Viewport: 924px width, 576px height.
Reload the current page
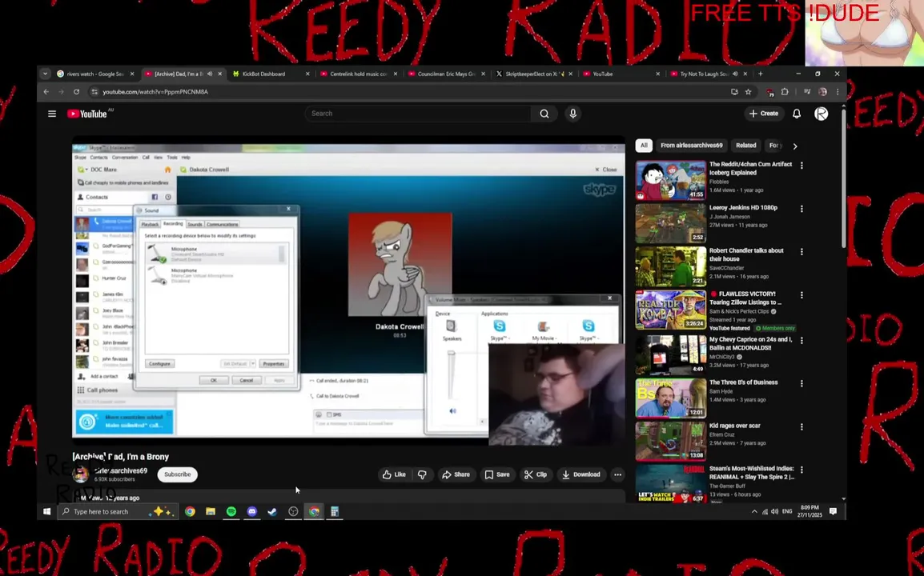pyautogui.click(x=76, y=92)
